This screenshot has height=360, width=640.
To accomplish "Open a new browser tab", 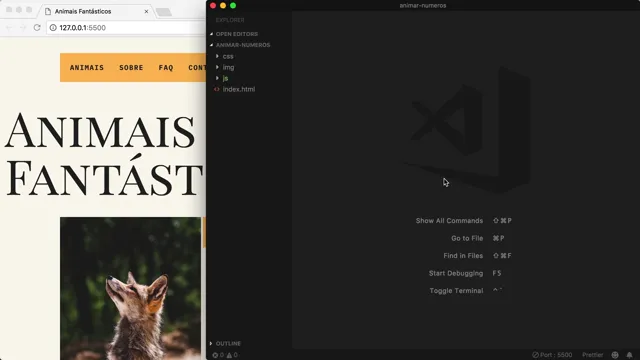I will 164,12.
